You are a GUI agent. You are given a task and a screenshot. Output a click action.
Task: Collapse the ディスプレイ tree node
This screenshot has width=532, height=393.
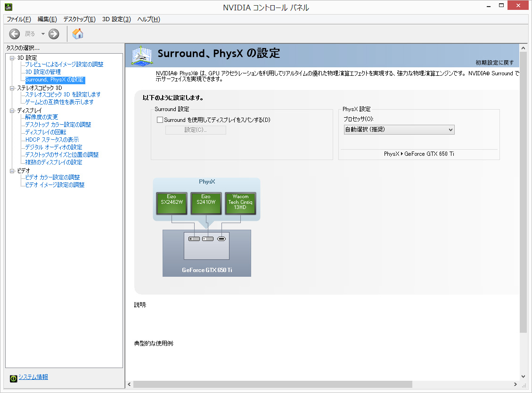pyautogui.click(x=12, y=111)
